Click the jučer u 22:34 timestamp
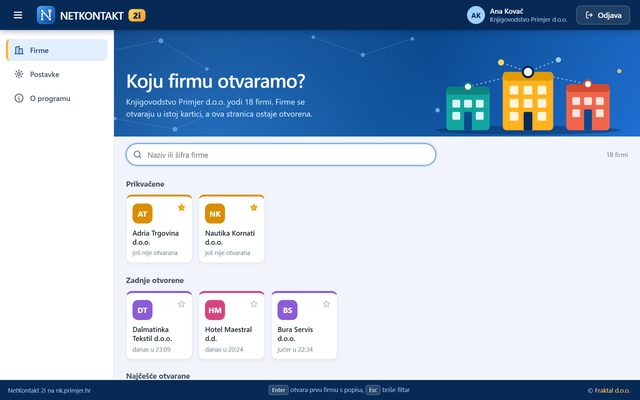The width and height of the screenshot is (640, 400). click(x=295, y=349)
